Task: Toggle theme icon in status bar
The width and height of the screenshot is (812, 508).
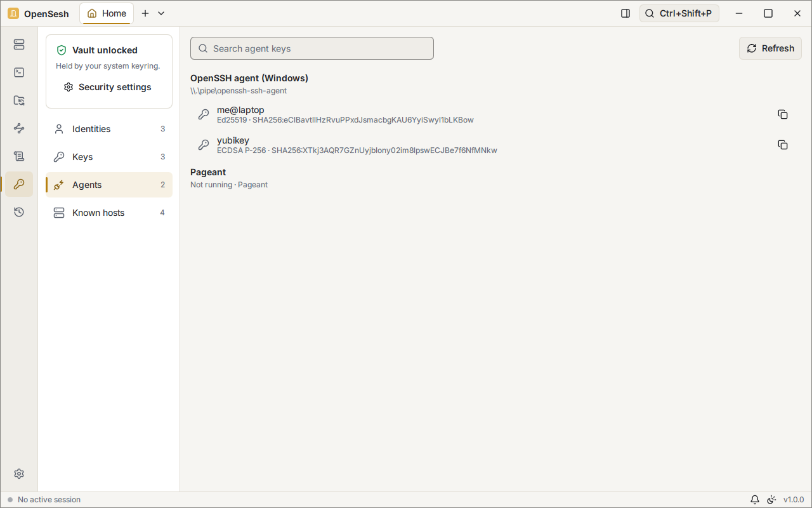Action: pyautogui.click(x=771, y=500)
